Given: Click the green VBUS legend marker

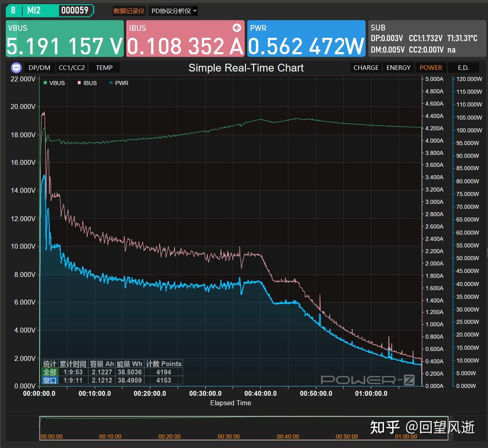Looking at the screenshot, I should click(45, 83).
